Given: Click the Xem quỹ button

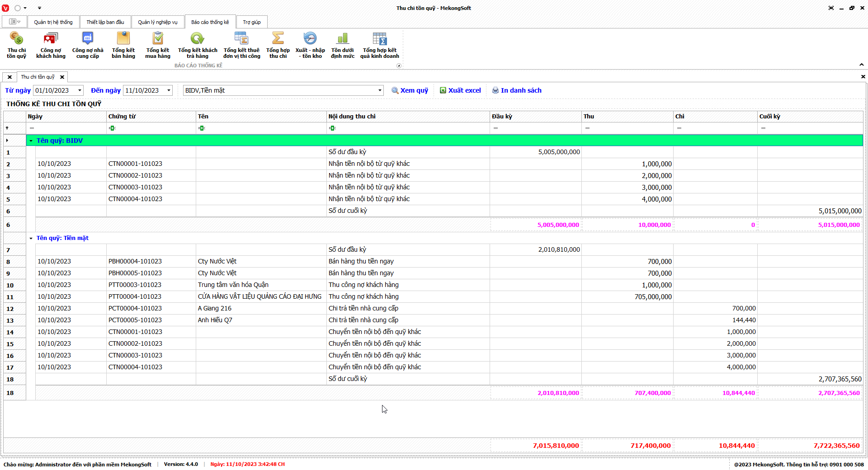Looking at the screenshot, I should click(x=410, y=90).
